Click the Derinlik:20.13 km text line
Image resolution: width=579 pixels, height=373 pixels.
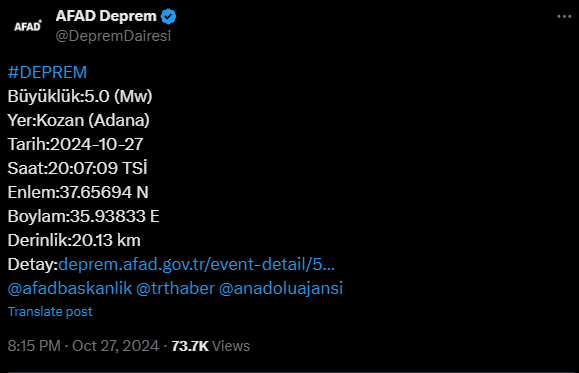point(74,240)
